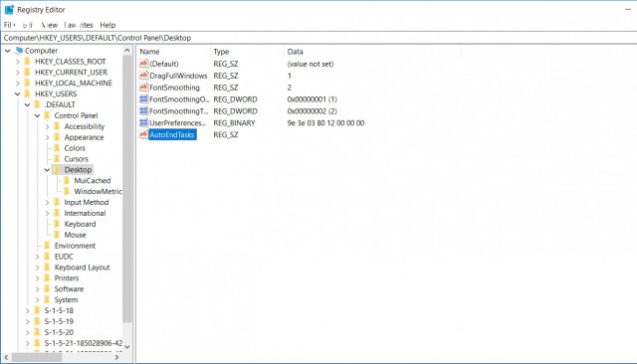Image resolution: width=637 pixels, height=364 pixels.
Task: Click the string icon beside (Default) value
Action: [143, 64]
